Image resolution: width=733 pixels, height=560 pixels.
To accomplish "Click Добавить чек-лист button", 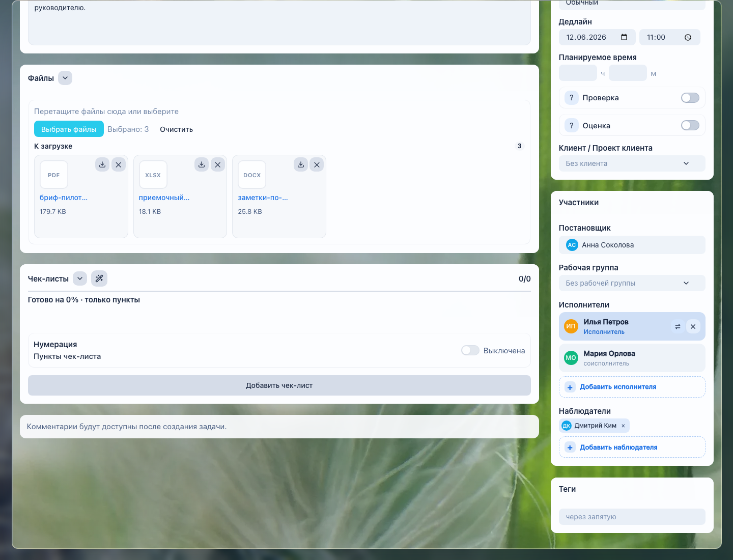I will pyautogui.click(x=279, y=385).
